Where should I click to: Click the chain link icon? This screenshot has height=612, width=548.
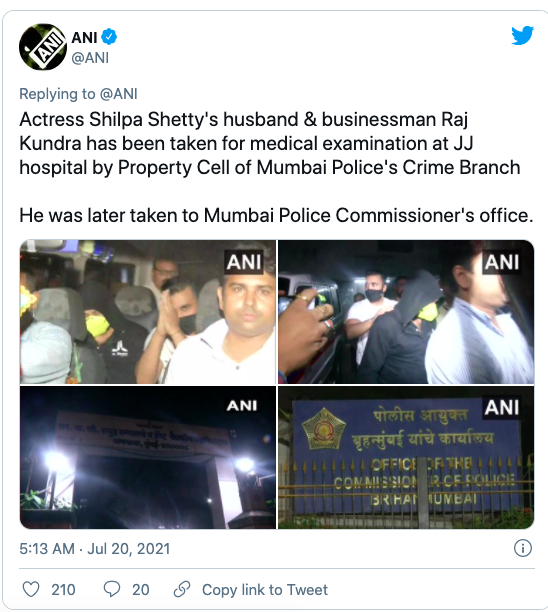(x=182, y=589)
